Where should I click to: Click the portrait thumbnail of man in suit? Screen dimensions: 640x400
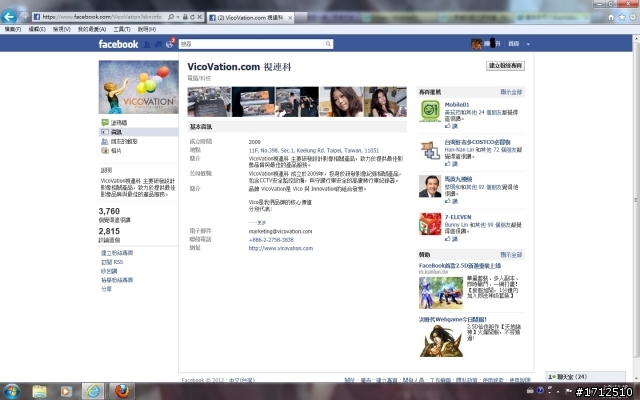tap(430, 186)
